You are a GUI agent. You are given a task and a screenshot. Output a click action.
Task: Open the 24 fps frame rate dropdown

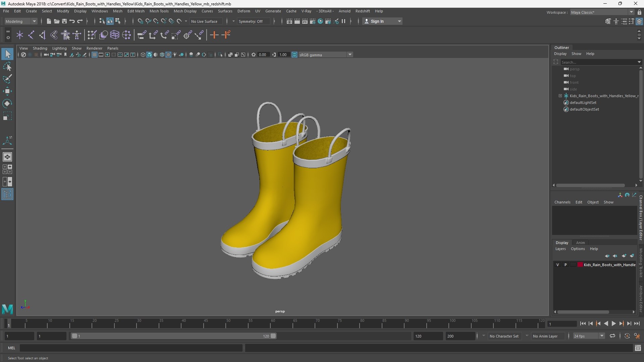[x=589, y=336]
